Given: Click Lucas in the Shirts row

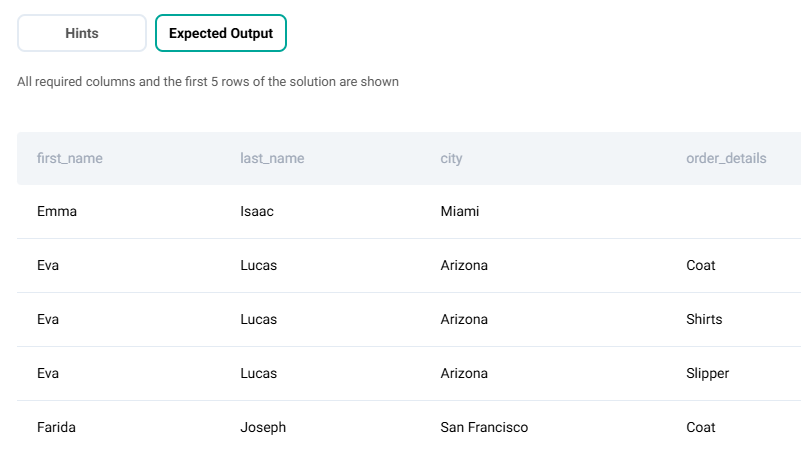Looking at the screenshot, I should [x=258, y=319].
